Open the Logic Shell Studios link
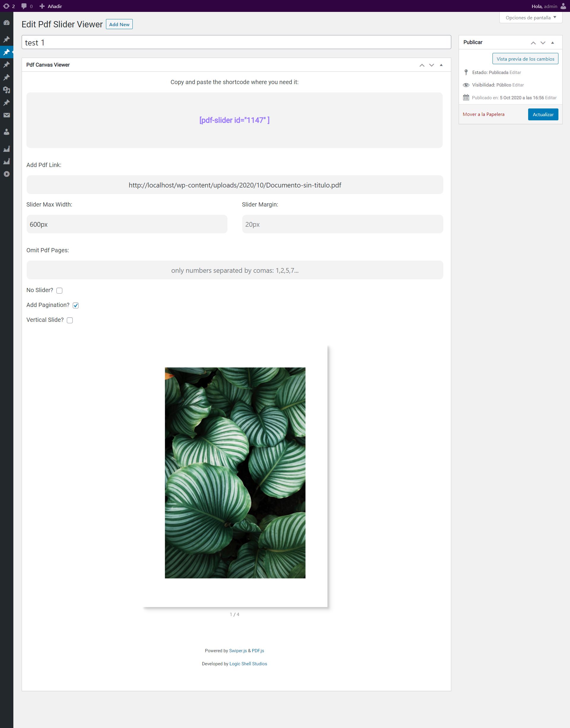 click(248, 664)
